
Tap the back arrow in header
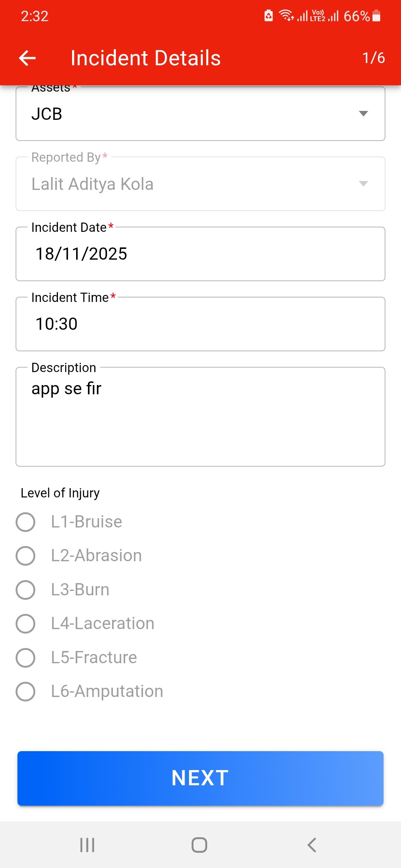click(x=27, y=58)
